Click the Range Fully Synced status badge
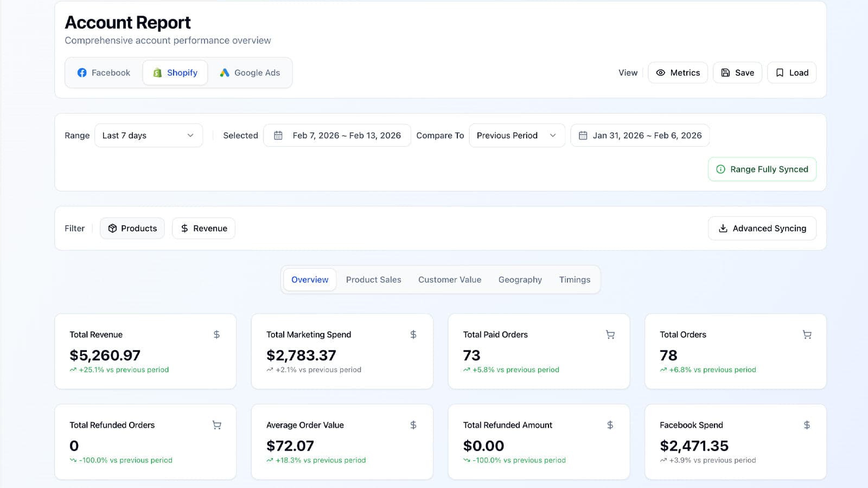Image resolution: width=868 pixels, height=488 pixels. 762,169
